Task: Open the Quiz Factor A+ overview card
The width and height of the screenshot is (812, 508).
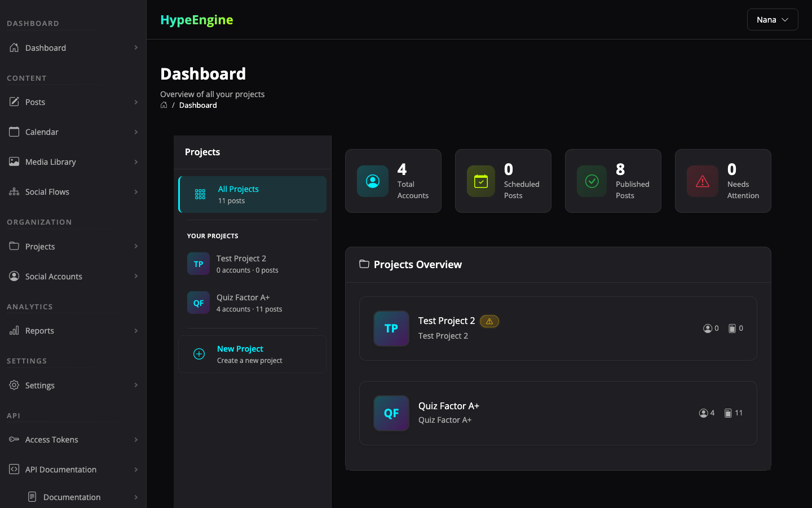Action: click(558, 413)
